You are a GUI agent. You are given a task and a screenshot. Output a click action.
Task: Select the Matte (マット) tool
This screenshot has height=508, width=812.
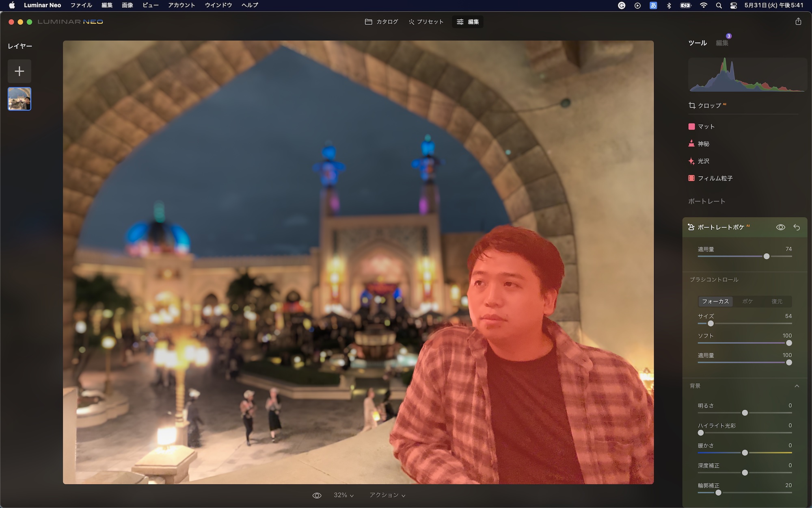[x=706, y=127]
